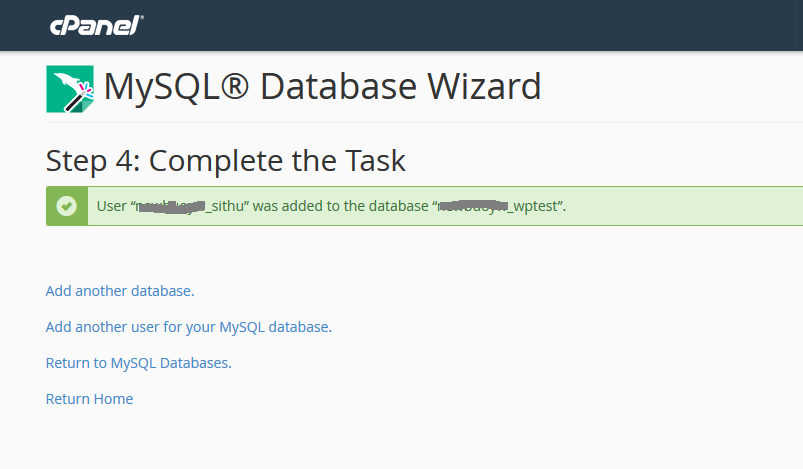Go back via Return Home link

point(89,399)
